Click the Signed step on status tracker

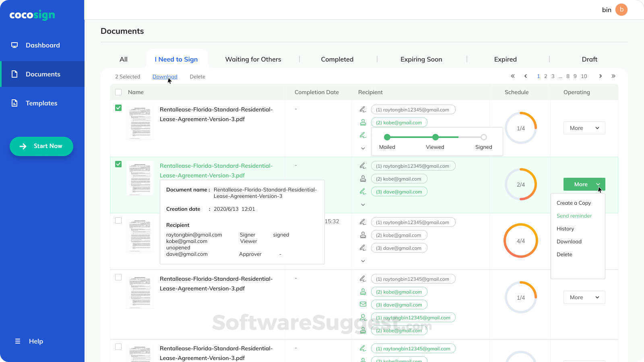tap(484, 137)
